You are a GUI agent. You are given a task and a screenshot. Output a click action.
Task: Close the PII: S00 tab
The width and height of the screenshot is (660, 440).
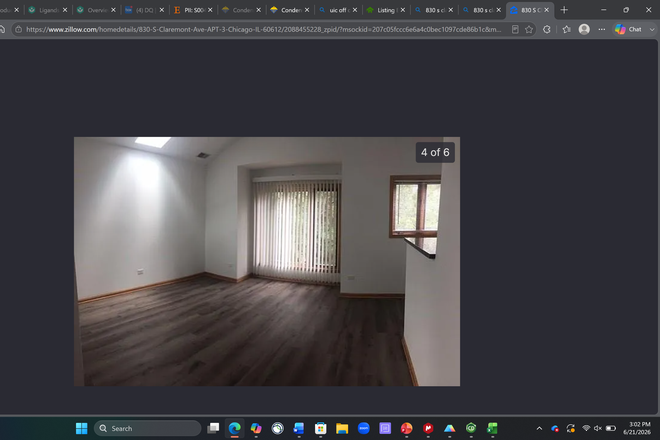coord(210,10)
